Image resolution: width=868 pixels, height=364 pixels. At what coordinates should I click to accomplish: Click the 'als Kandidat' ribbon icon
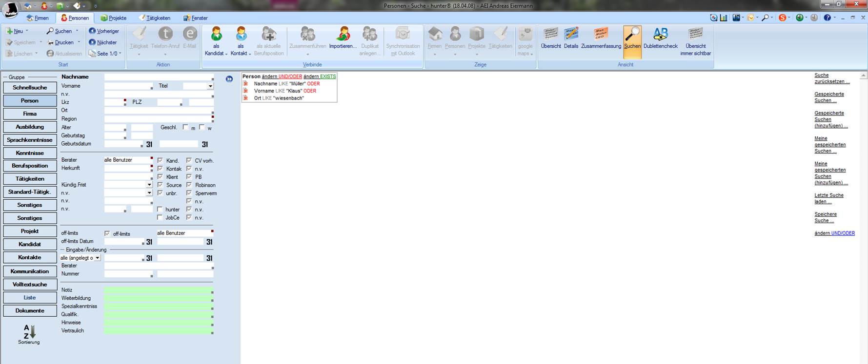click(216, 35)
